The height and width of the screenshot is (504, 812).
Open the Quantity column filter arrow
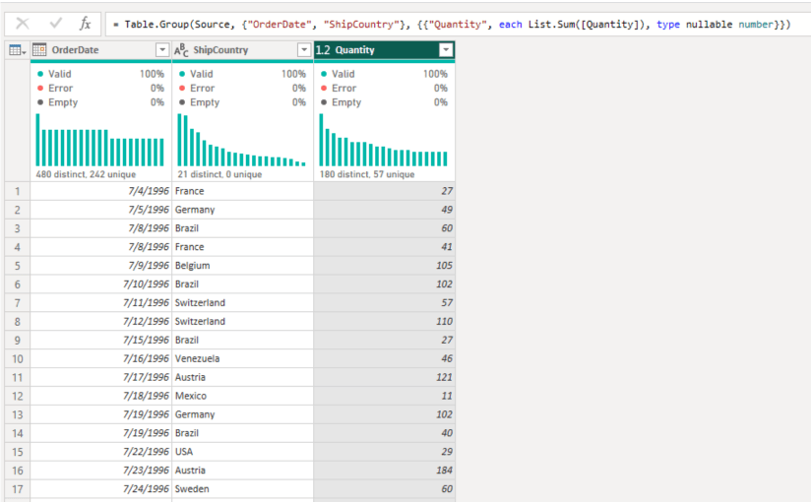point(446,50)
